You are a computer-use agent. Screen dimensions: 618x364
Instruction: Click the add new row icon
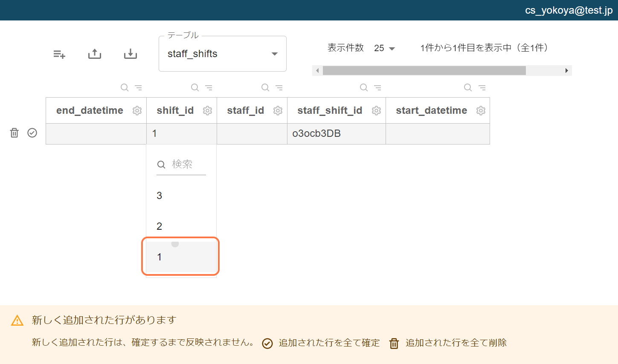tap(59, 54)
